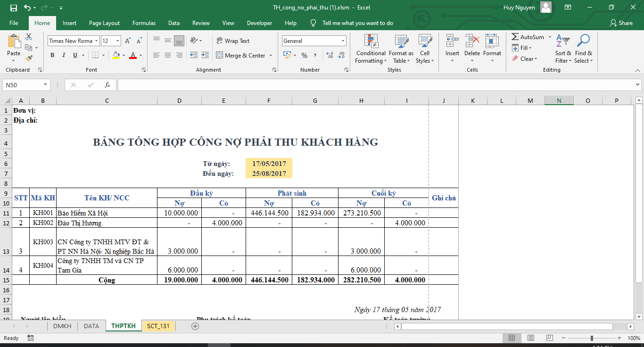Click the AutoSum sigma icon
This screenshot has width=644, height=347.
516,37
